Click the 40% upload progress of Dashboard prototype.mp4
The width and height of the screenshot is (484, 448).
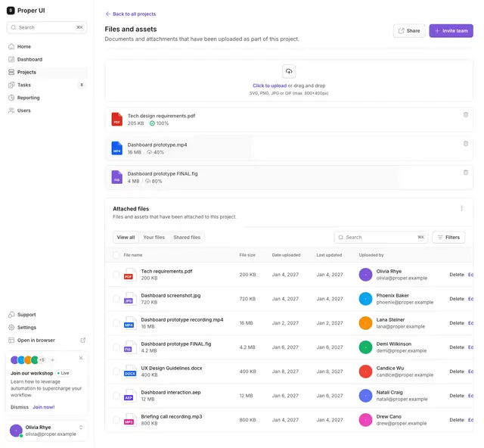pyautogui.click(x=155, y=152)
